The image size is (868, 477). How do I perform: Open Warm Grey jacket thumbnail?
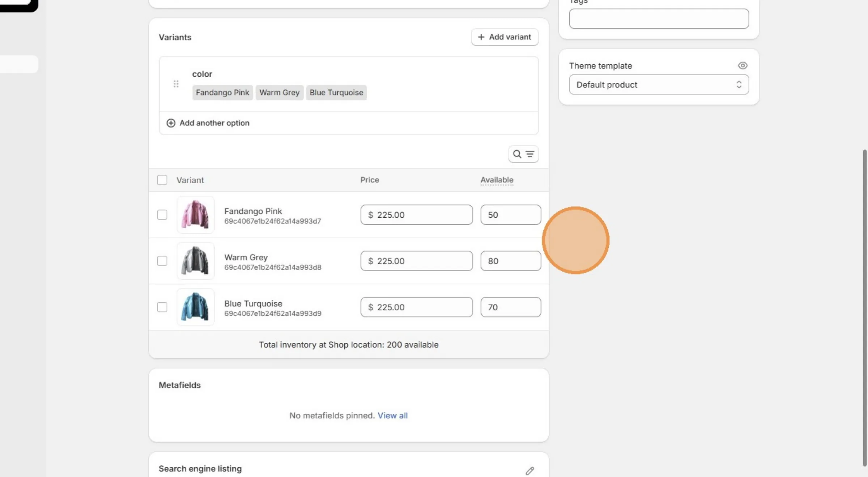(x=195, y=261)
